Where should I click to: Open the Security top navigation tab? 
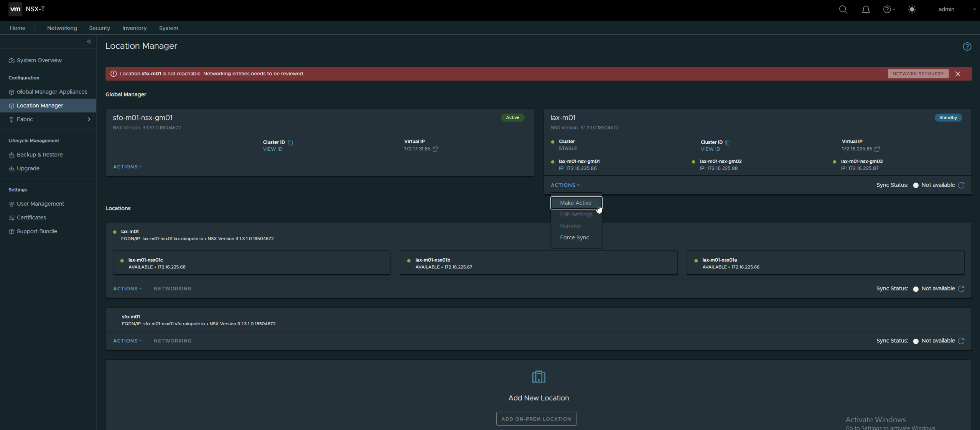(x=99, y=28)
